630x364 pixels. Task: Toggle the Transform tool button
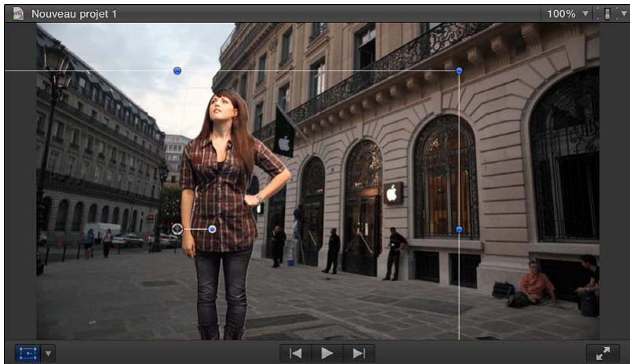(x=27, y=354)
